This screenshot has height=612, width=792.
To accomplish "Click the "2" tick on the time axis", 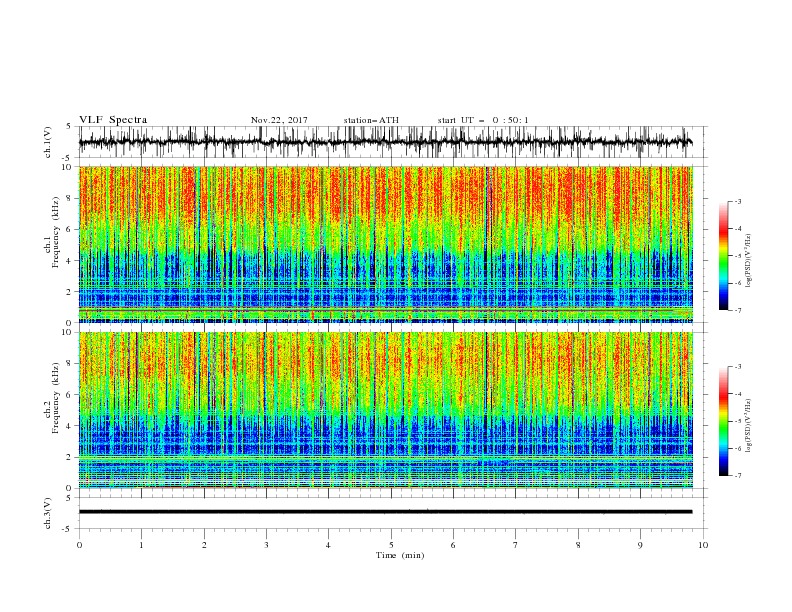I will [204, 545].
